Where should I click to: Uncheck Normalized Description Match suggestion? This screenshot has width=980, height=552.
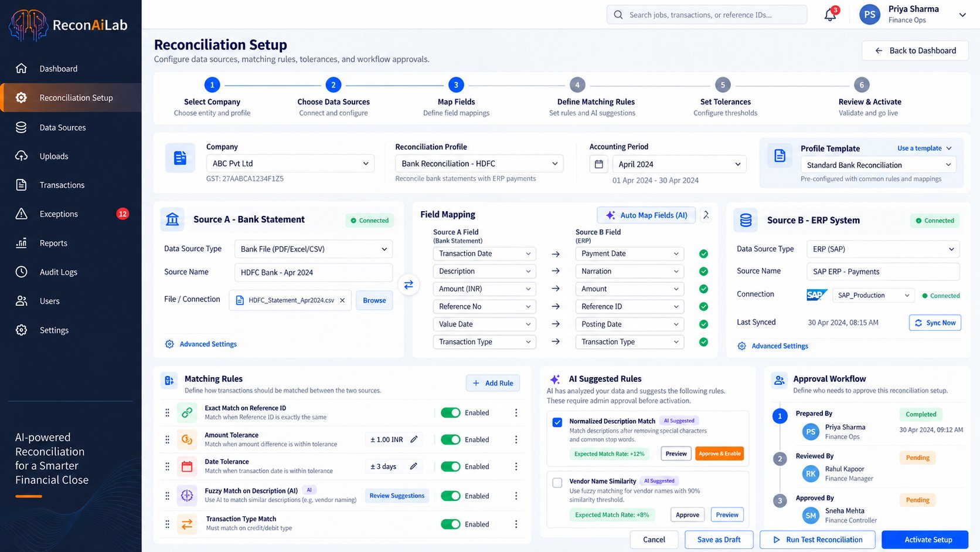click(x=557, y=422)
